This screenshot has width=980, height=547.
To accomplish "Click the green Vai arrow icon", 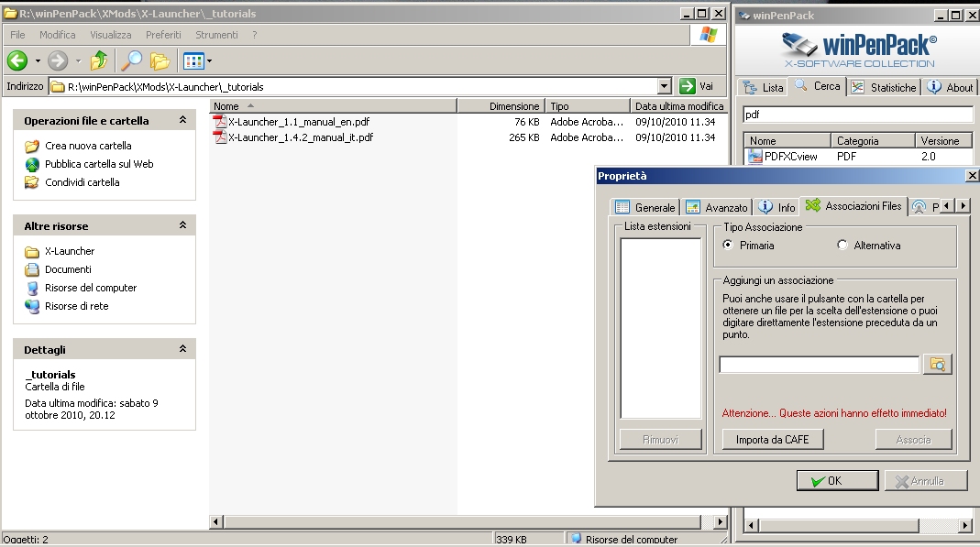I will click(x=688, y=86).
